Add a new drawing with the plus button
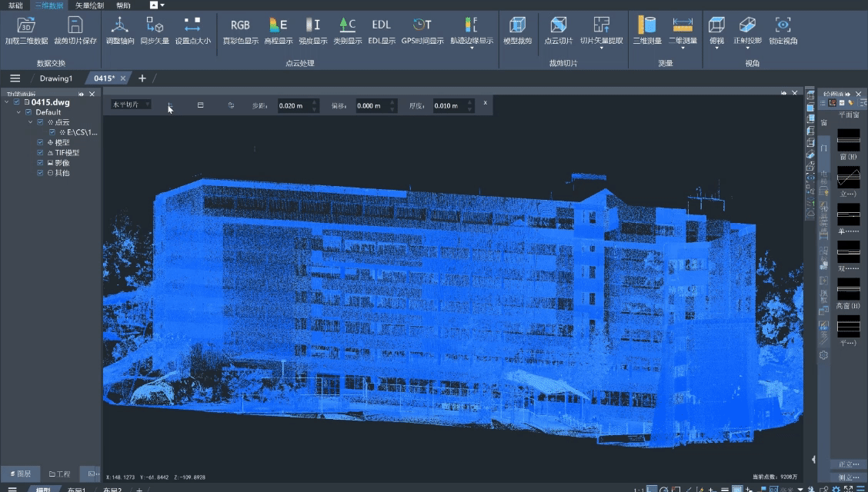This screenshot has width=868, height=492. (142, 78)
